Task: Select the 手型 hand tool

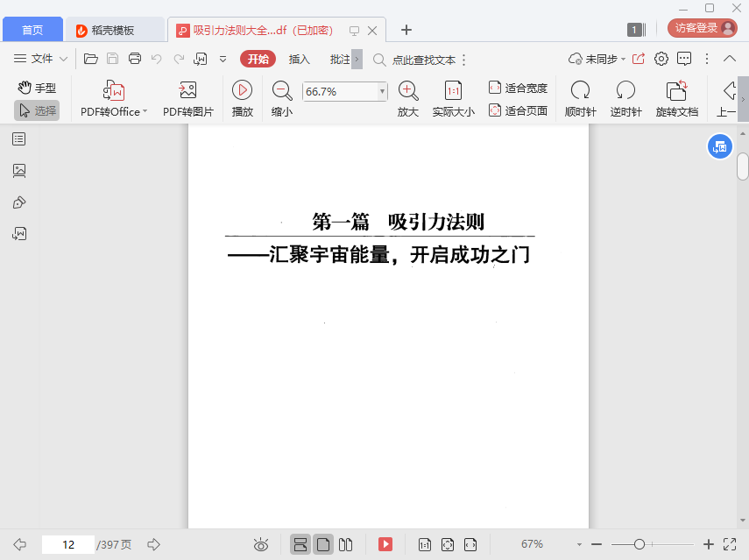Action: [x=37, y=88]
